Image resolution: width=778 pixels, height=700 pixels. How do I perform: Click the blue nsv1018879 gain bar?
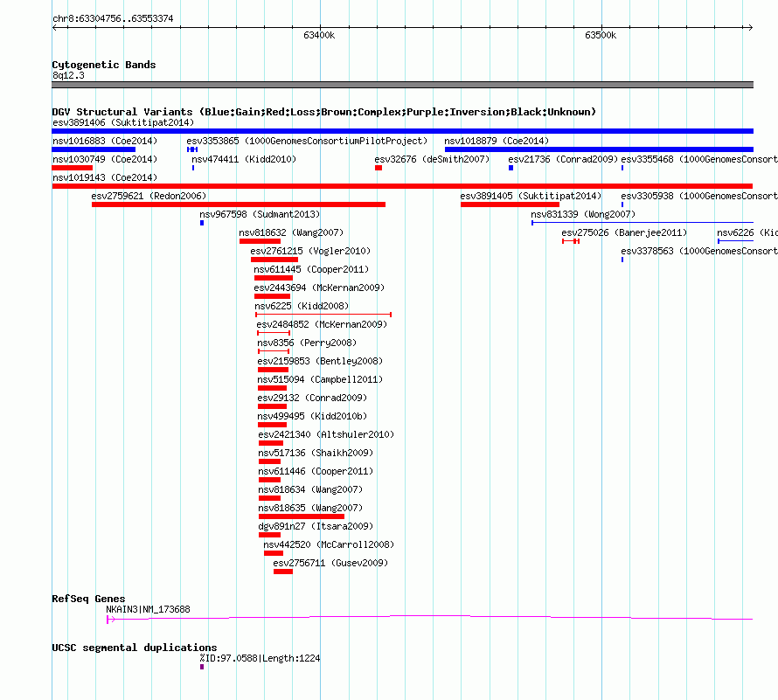coord(600,149)
